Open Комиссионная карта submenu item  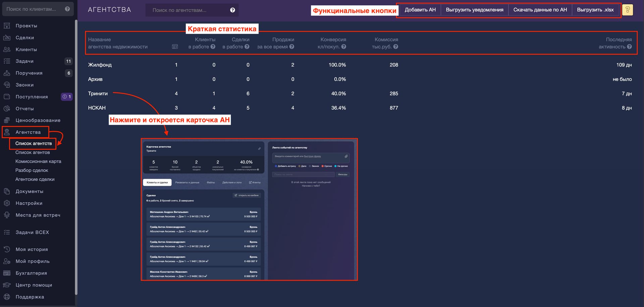38,161
